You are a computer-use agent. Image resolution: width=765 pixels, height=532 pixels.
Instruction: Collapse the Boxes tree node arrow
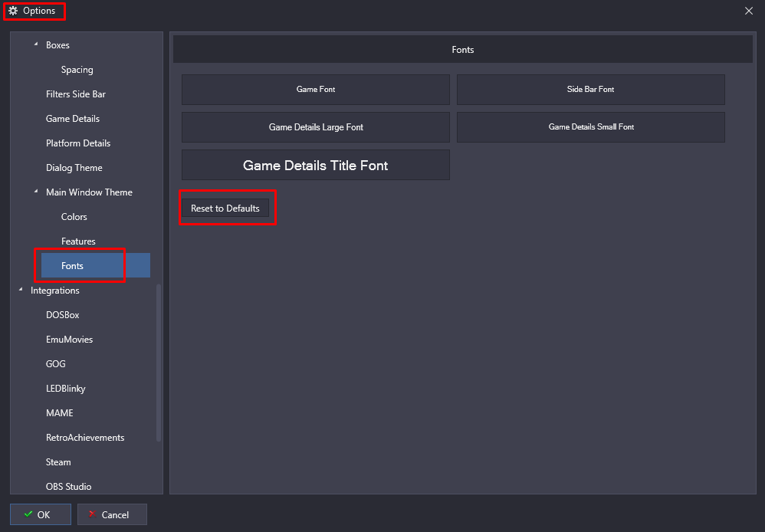pyautogui.click(x=35, y=44)
